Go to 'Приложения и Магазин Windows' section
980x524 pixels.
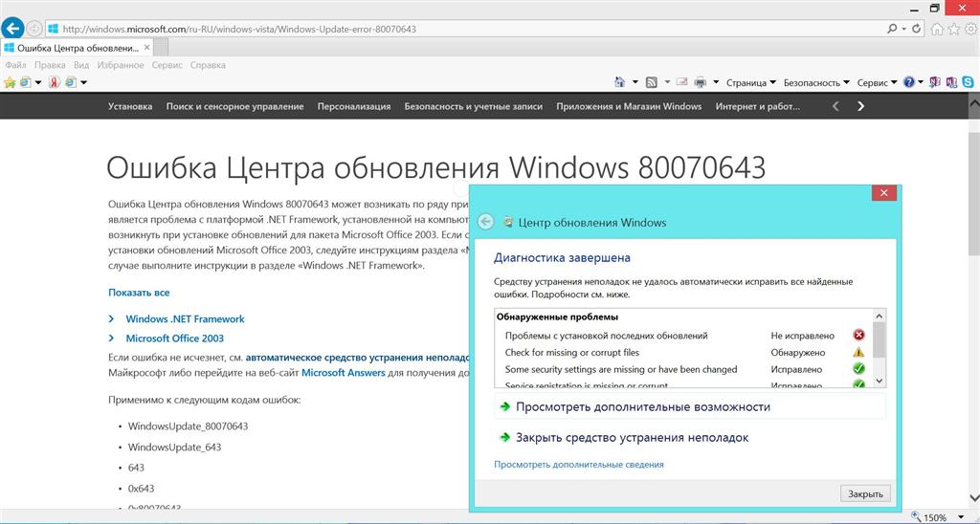(x=629, y=106)
